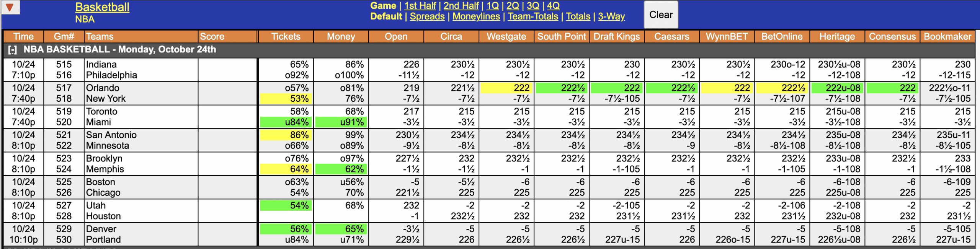Click the BetOnline column header

click(782, 36)
